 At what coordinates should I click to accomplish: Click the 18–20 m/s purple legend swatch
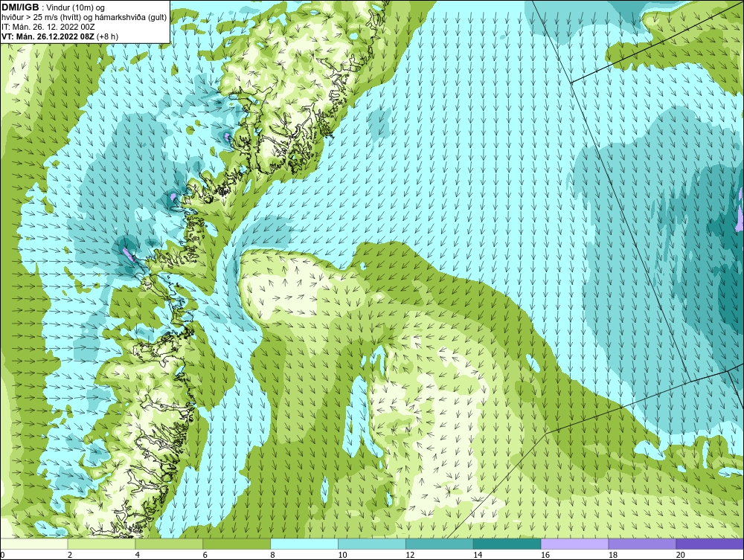tap(643, 544)
